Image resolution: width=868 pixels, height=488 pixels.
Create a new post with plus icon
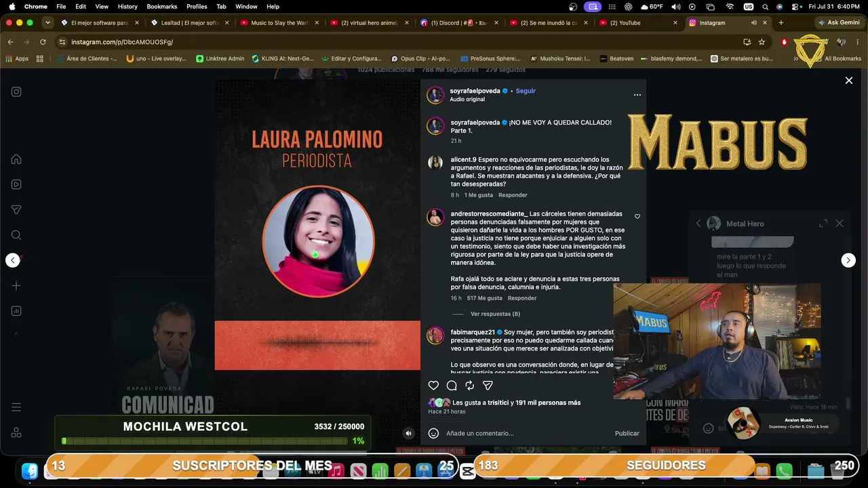16,285
